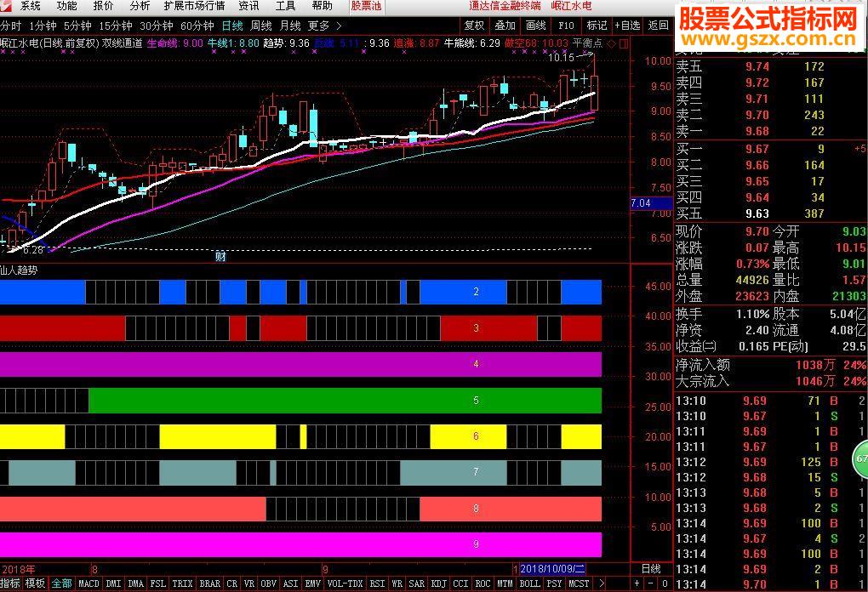Click the 日线 label at bottom right
Screen dimensions: 868x592
coord(651,569)
